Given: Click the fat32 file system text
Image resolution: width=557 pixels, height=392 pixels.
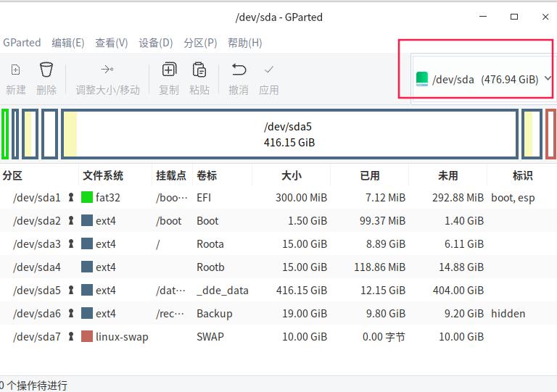Looking at the screenshot, I should click(108, 197).
